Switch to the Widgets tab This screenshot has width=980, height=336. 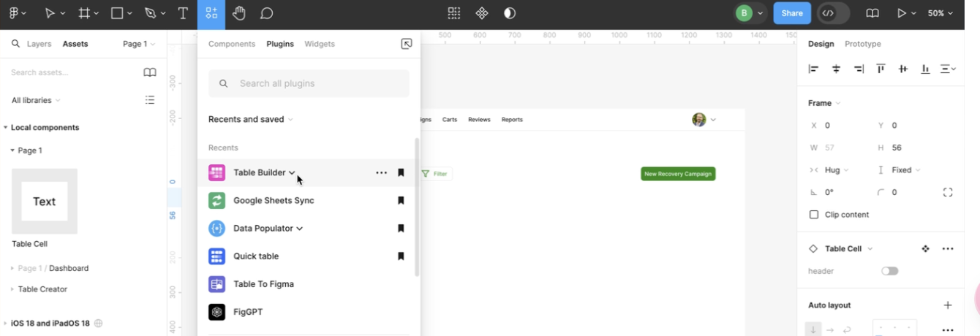tap(320, 44)
